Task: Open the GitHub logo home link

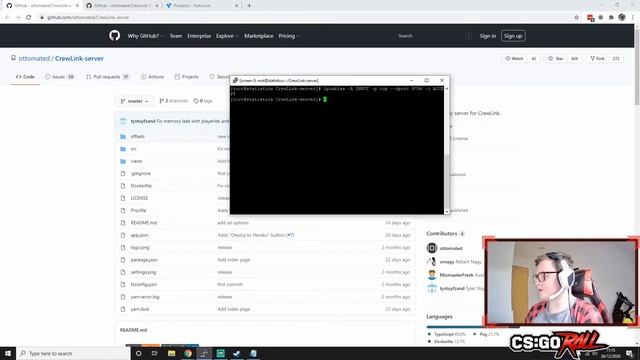Action: coord(115,36)
